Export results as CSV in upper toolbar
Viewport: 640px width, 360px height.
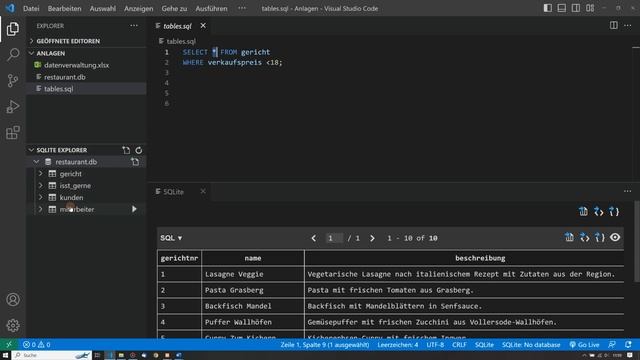[583, 211]
